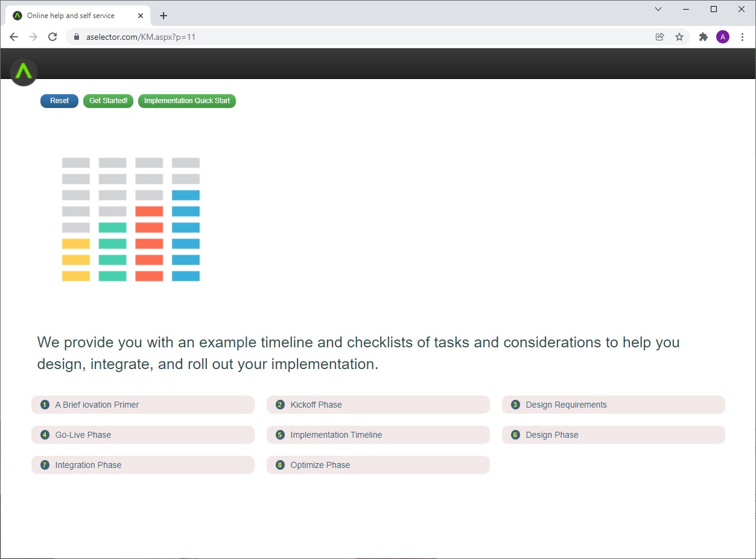
Task: Go back to the previous page
Action: tap(14, 37)
